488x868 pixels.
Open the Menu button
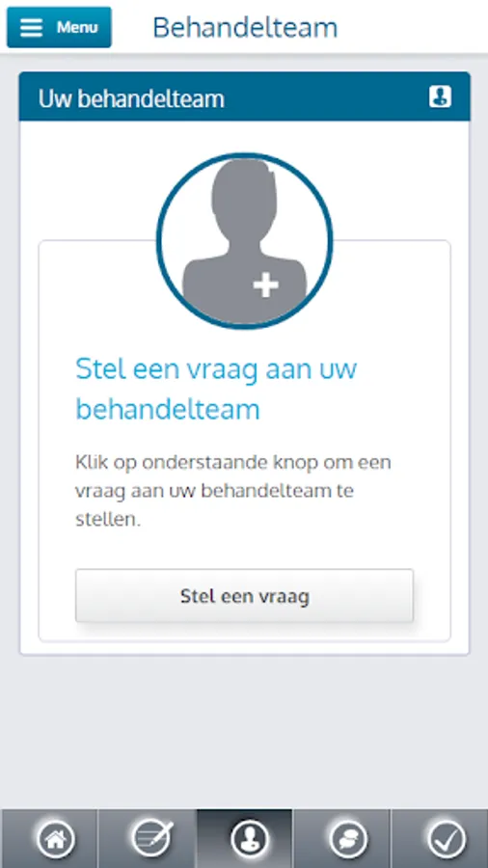[59, 27]
